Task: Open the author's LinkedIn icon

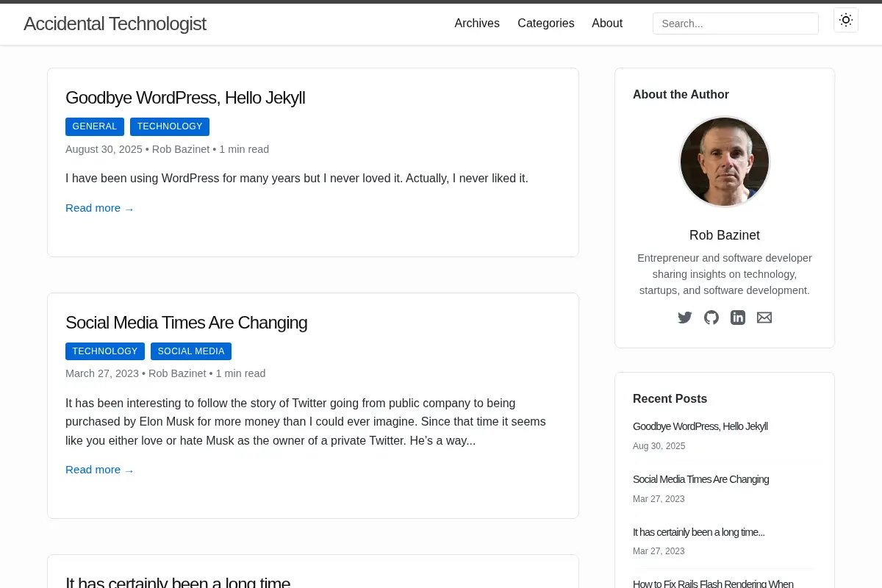Action: (x=738, y=318)
